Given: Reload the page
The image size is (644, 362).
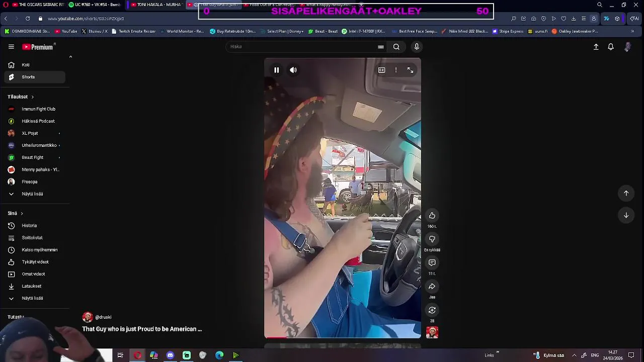Looking at the screenshot, I should pos(27,19).
